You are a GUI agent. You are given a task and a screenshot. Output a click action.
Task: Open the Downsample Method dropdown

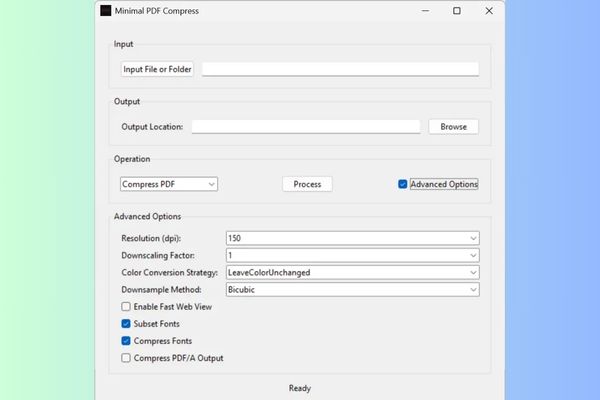click(352, 289)
